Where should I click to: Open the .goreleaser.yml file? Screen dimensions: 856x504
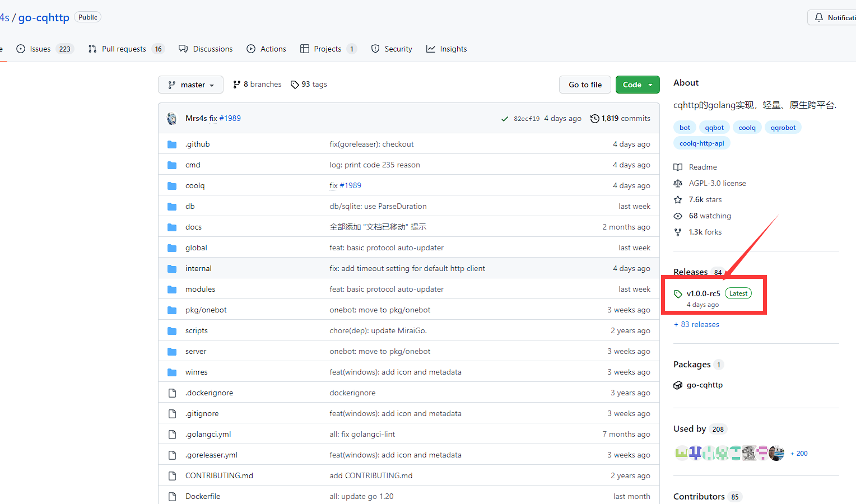tap(211, 455)
